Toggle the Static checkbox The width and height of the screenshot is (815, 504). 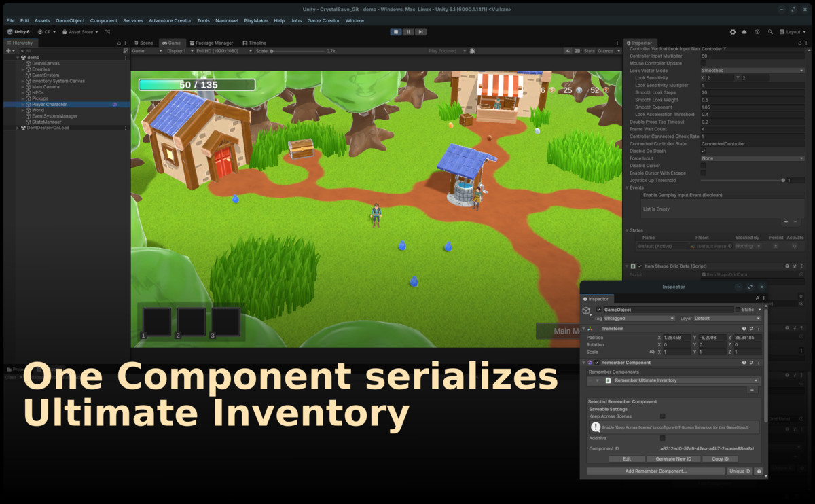click(738, 310)
